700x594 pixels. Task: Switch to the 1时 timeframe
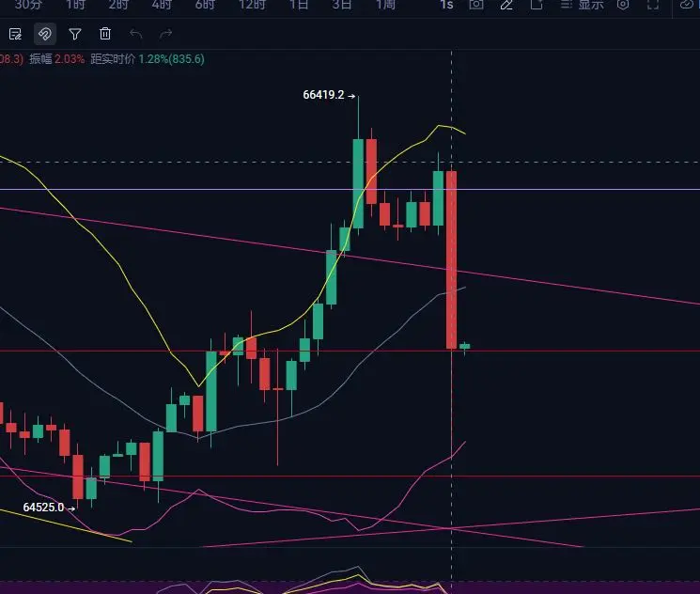(75, 5)
